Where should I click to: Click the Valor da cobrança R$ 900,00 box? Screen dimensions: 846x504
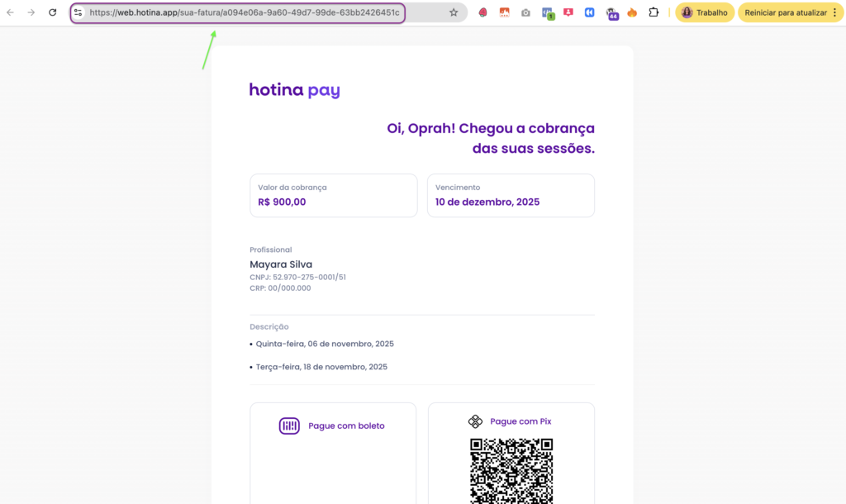coord(333,196)
